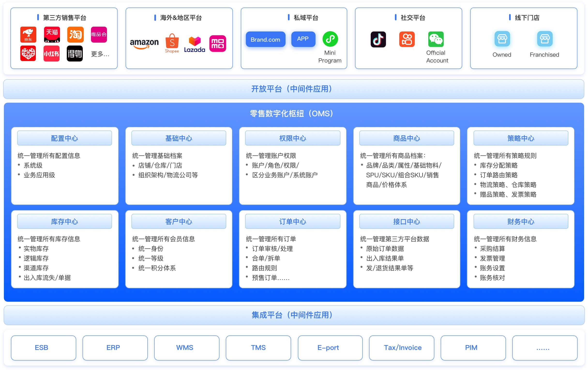Select the 库存中心 header
This screenshot has width=588, height=370.
click(x=64, y=221)
